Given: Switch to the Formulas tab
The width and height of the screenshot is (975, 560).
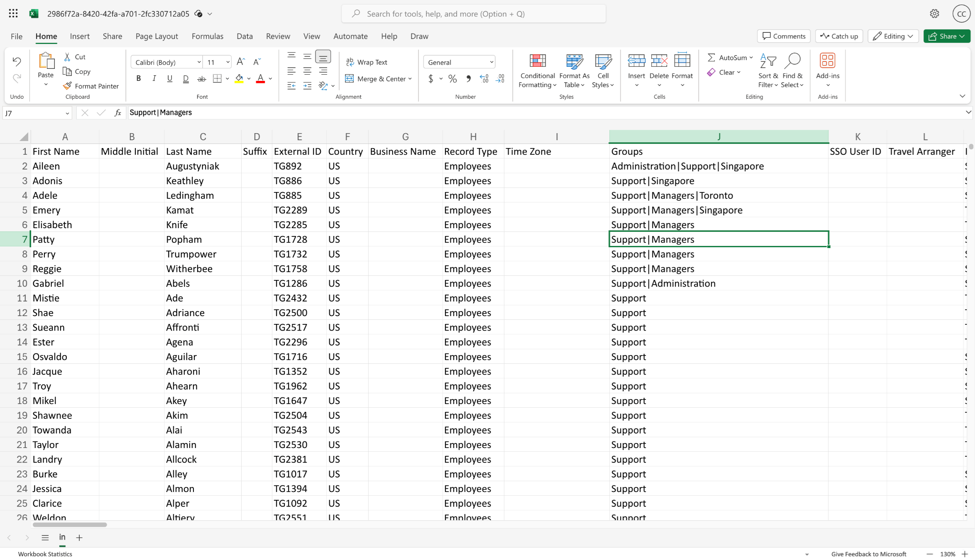Looking at the screenshot, I should pyautogui.click(x=208, y=36).
